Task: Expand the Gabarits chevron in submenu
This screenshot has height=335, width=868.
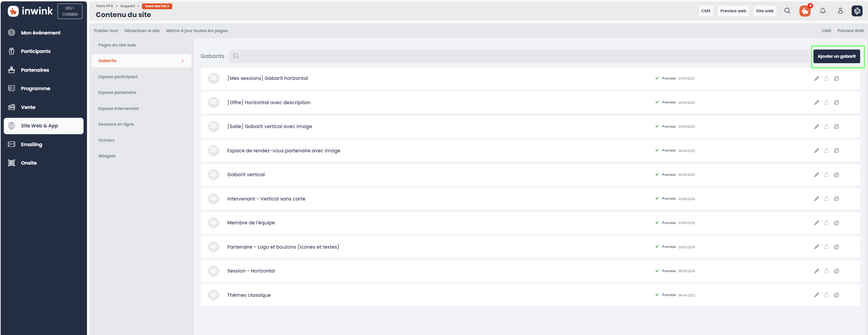Action: 183,61
